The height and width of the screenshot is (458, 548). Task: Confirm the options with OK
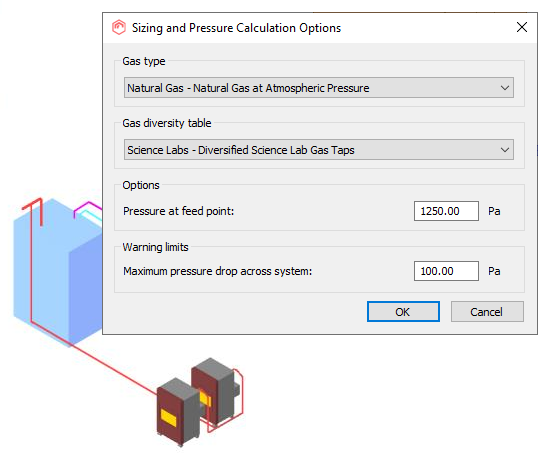tap(403, 312)
